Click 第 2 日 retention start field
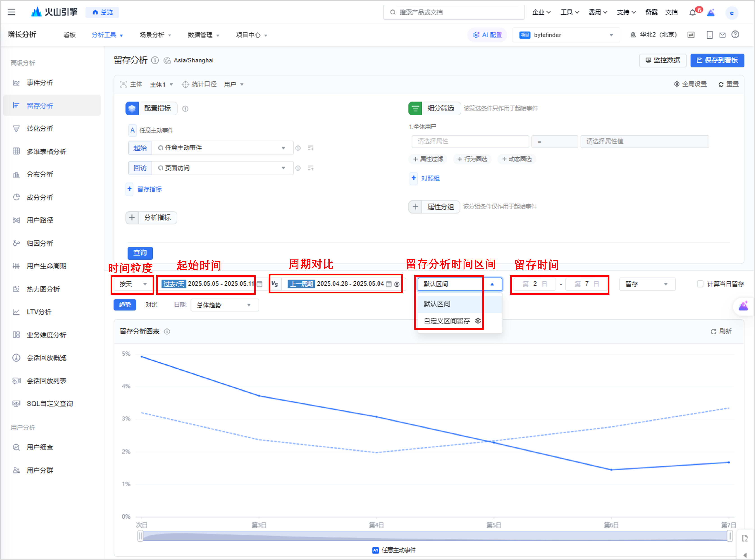755x560 pixels. pos(535,284)
